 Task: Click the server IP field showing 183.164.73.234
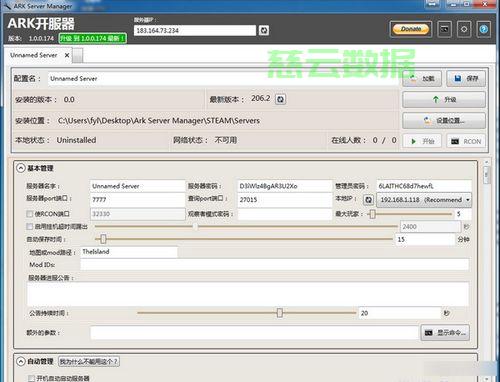tap(195, 30)
